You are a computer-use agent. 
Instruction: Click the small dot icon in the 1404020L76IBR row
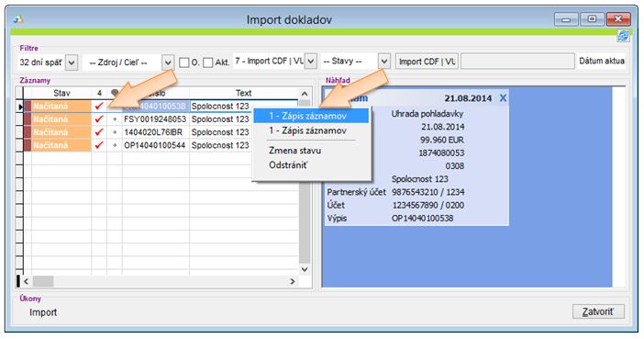point(115,132)
